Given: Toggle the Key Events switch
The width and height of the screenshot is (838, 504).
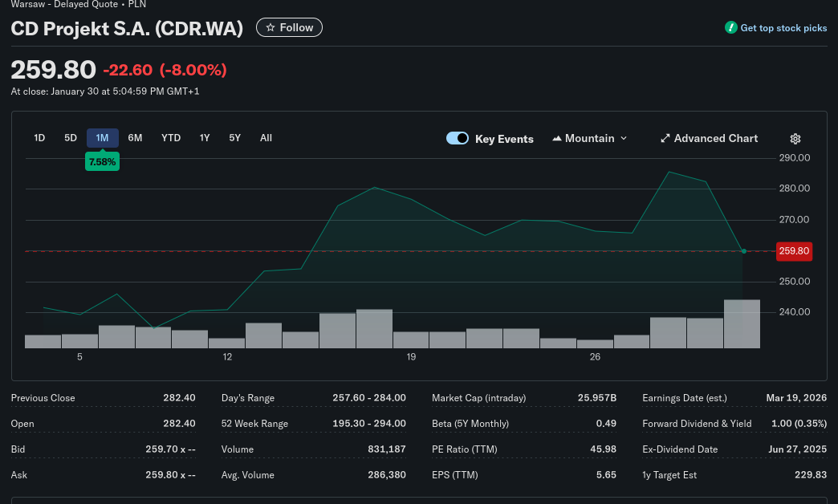Looking at the screenshot, I should 458,138.
